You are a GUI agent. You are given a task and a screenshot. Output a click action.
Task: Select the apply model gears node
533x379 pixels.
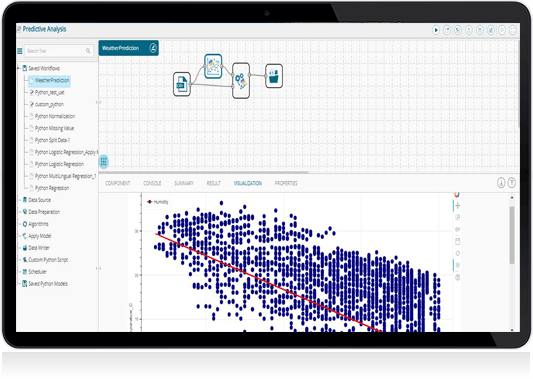241,81
